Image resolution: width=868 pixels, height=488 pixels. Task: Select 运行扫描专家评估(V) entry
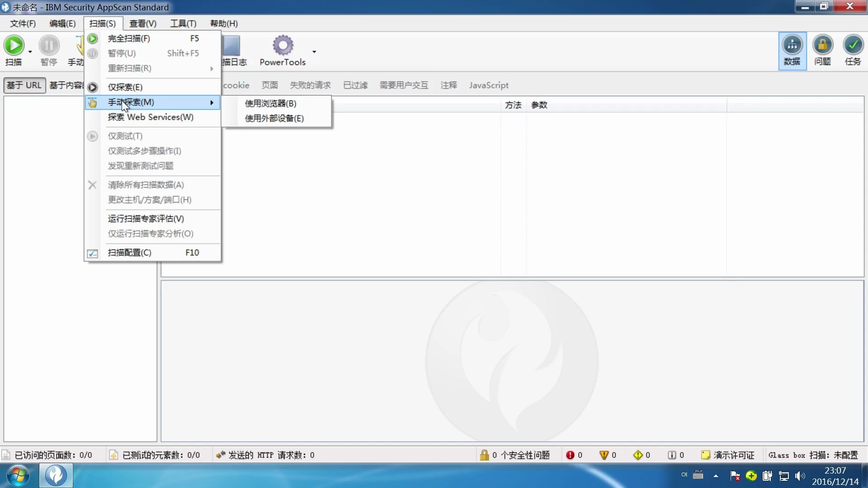(x=153, y=219)
